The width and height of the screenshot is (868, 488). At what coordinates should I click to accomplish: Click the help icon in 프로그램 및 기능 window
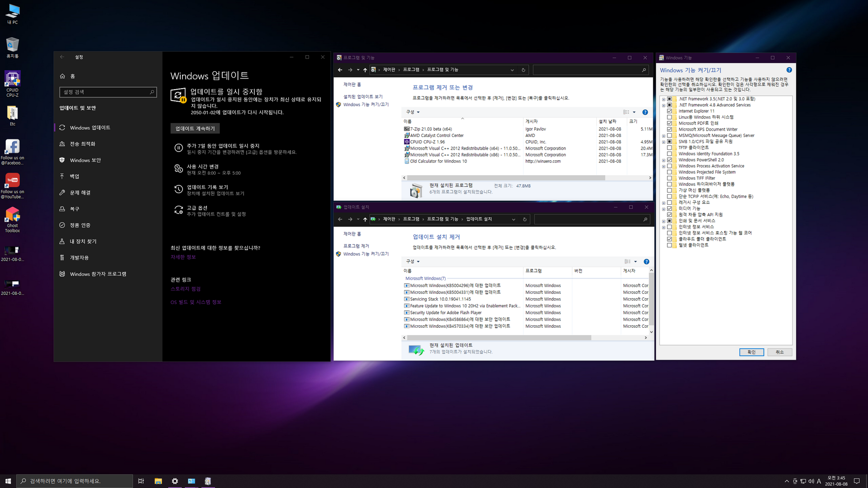pos(645,112)
